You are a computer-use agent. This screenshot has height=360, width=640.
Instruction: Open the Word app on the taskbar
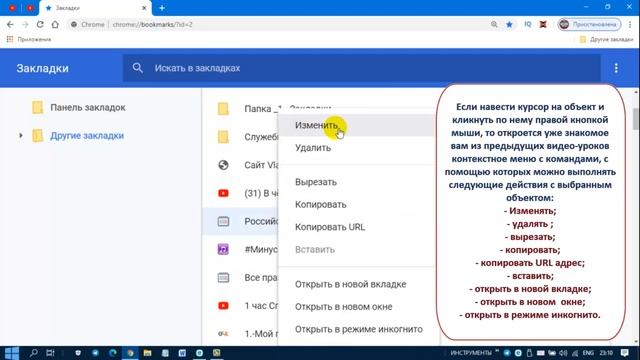(182, 353)
